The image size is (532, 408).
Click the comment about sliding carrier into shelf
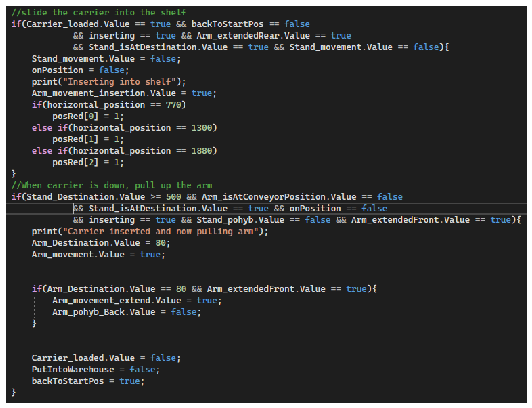pyautogui.click(x=99, y=12)
